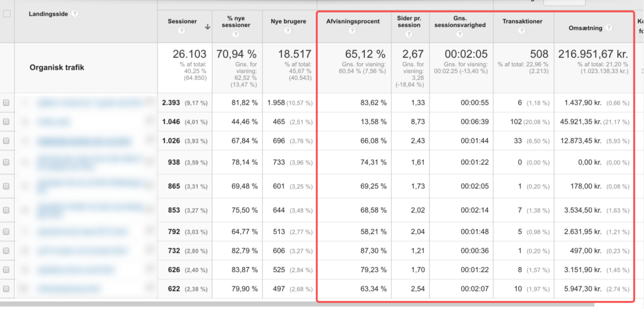Click session duration cell 00:00:36
The image size is (644, 309).
coord(475,251)
